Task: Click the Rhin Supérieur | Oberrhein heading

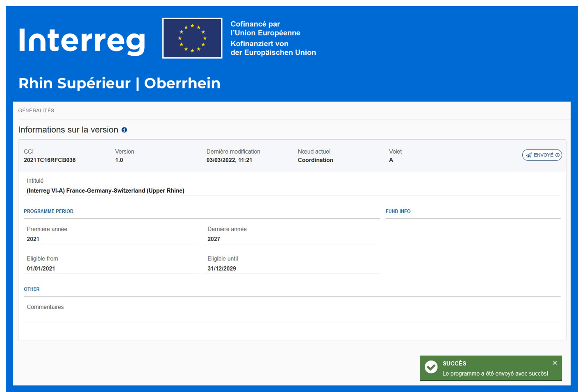Action: [119, 83]
